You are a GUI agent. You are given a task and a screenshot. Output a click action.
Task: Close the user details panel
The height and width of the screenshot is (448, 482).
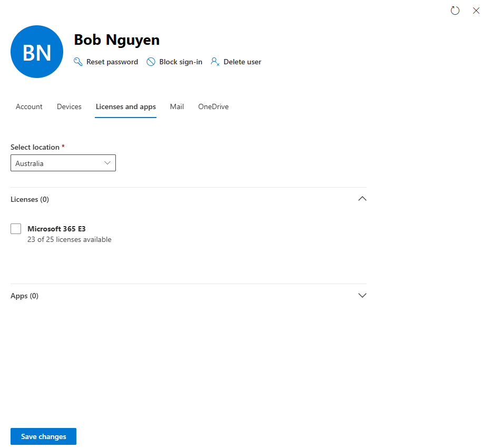point(476,11)
